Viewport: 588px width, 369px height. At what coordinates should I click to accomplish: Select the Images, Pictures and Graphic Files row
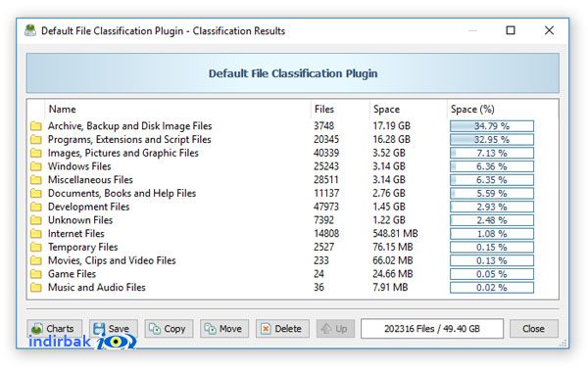(x=292, y=153)
